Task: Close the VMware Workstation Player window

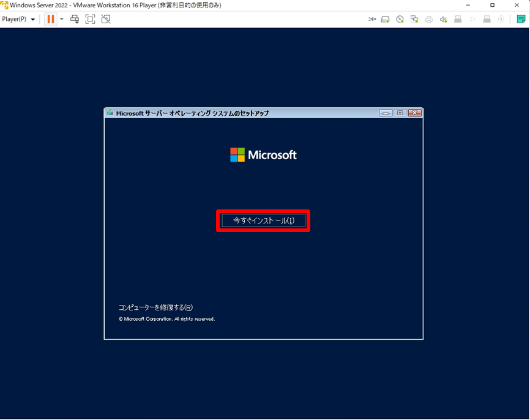Action: pos(517,5)
